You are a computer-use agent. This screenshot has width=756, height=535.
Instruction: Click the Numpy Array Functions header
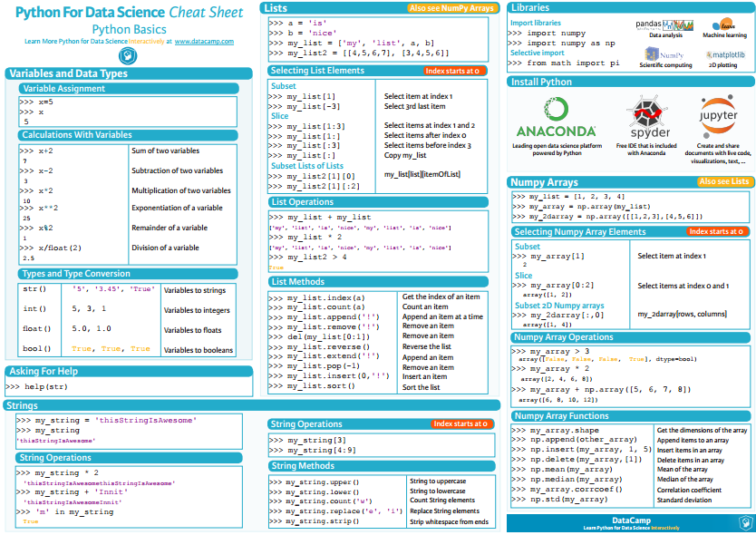point(562,416)
